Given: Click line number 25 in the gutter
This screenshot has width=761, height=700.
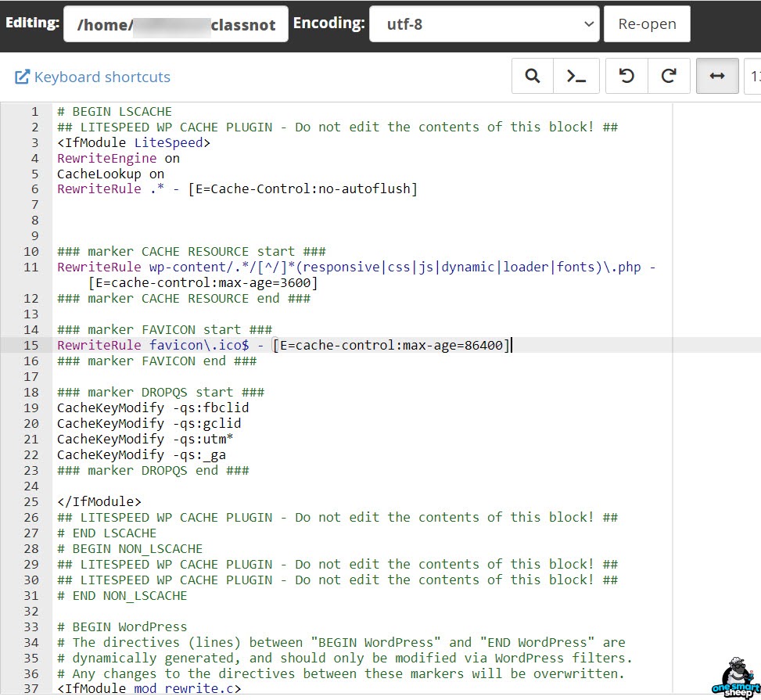Looking at the screenshot, I should click(31, 501).
